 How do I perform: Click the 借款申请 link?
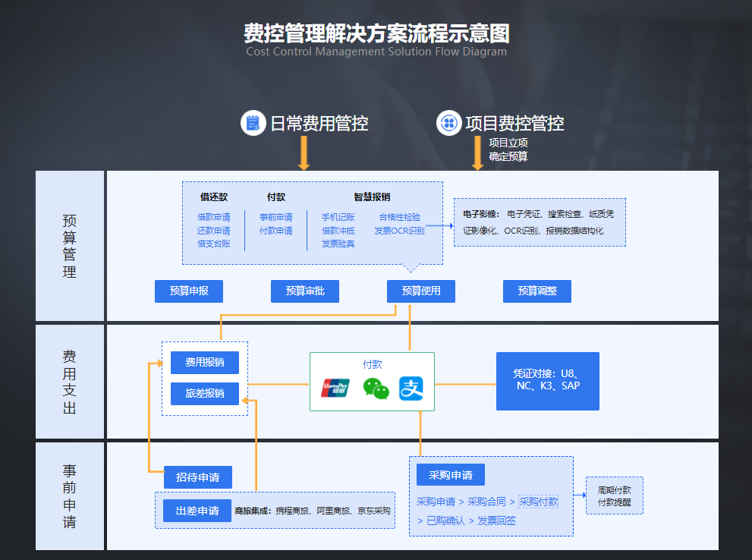[214, 217]
